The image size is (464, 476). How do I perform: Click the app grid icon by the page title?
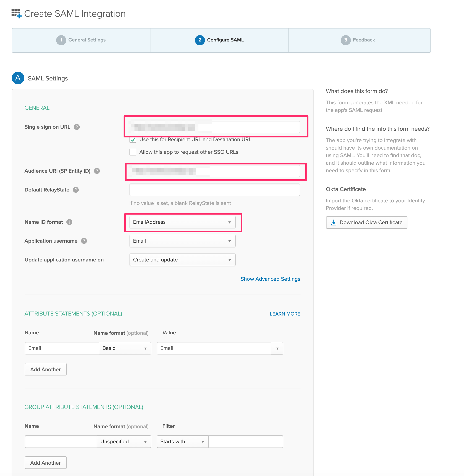click(x=16, y=13)
